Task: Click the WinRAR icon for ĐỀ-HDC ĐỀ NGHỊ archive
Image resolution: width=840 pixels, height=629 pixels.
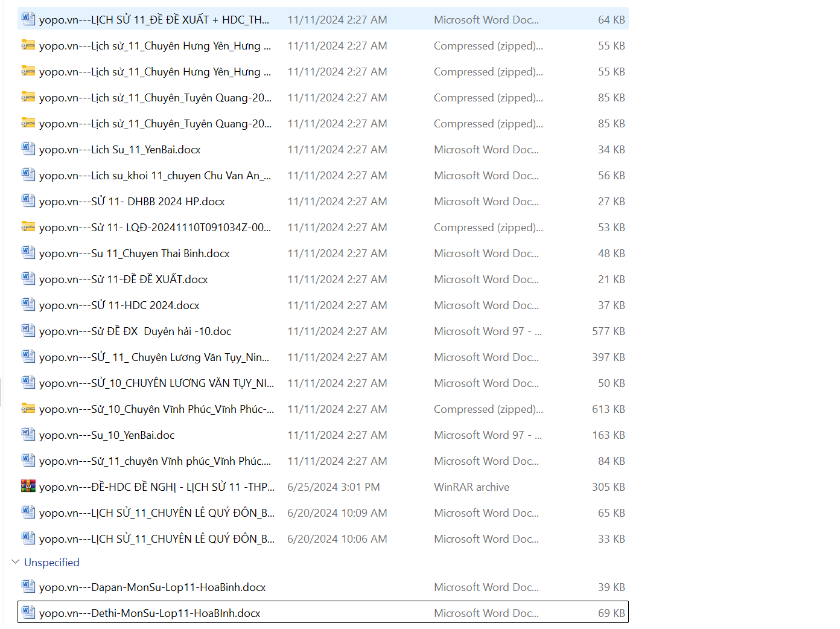Action: click(x=28, y=487)
